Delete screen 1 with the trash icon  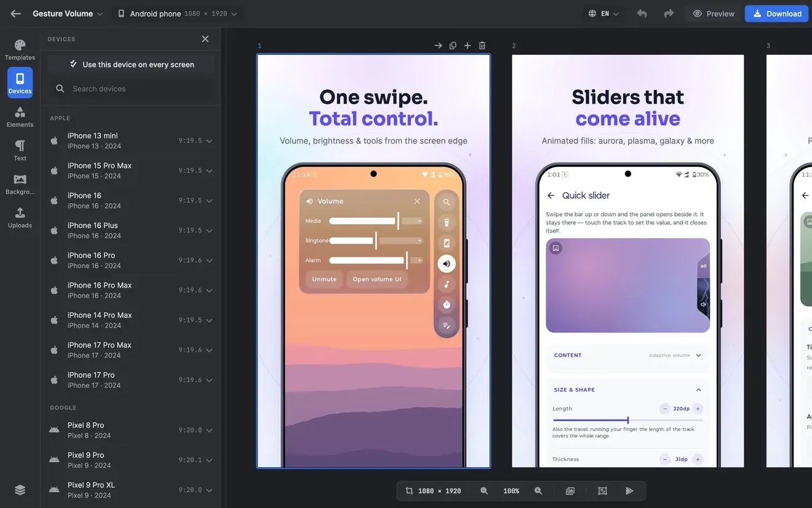(x=482, y=46)
